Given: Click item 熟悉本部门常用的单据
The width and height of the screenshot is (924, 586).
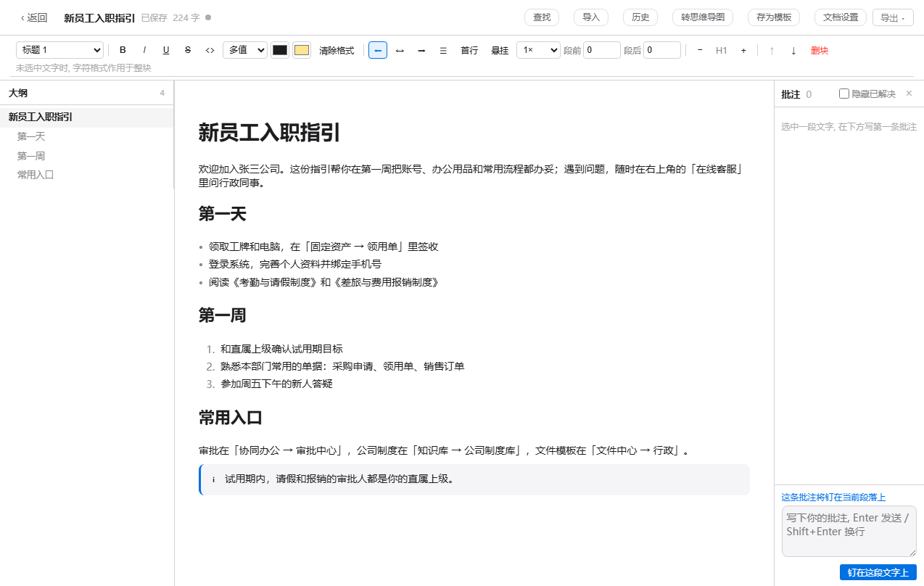Looking at the screenshot, I should coord(342,366).
